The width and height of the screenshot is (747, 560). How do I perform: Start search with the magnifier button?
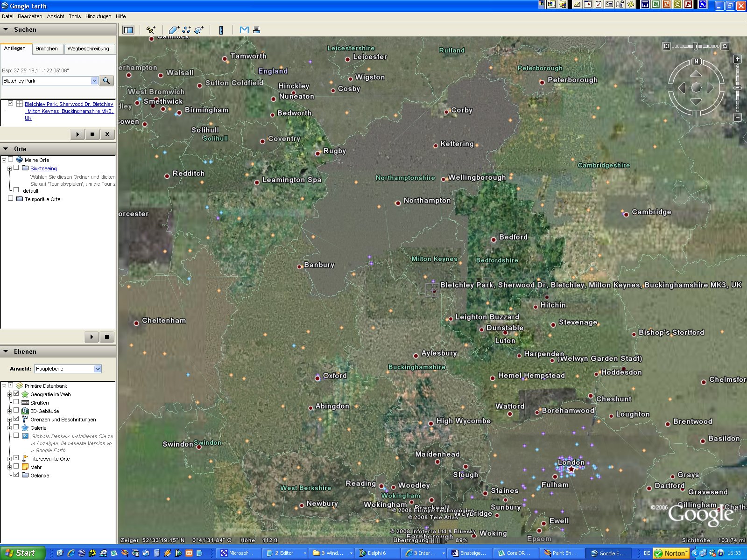[106, 81]
